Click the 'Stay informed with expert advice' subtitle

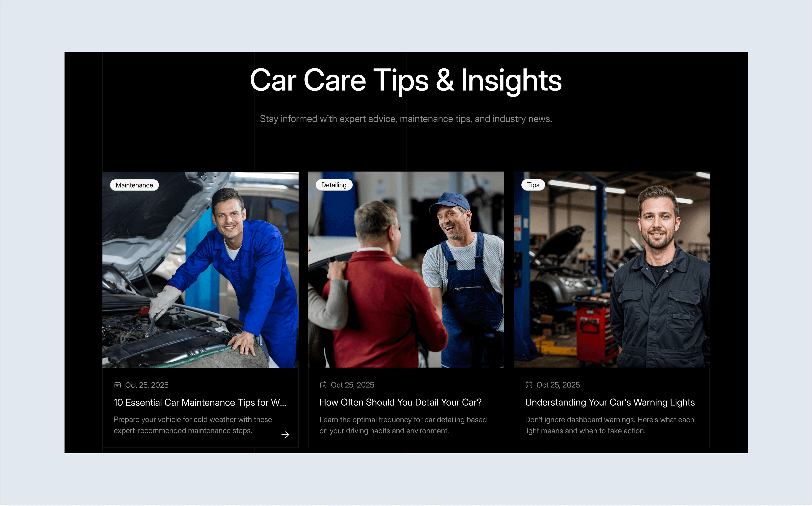click(406, 119)
